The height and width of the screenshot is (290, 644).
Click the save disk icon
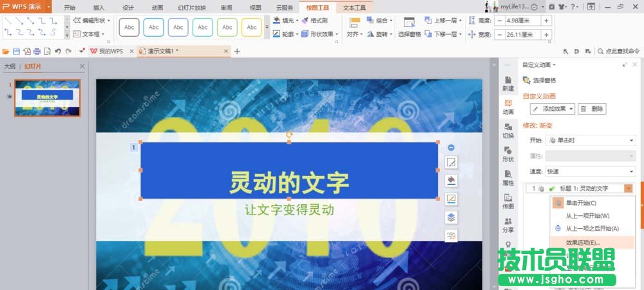click(17, 52)
